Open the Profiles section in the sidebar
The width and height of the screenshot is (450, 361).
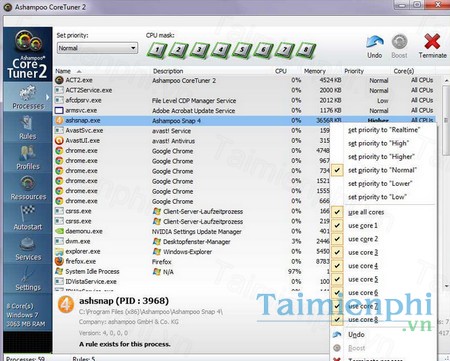(x=28, y=158)
